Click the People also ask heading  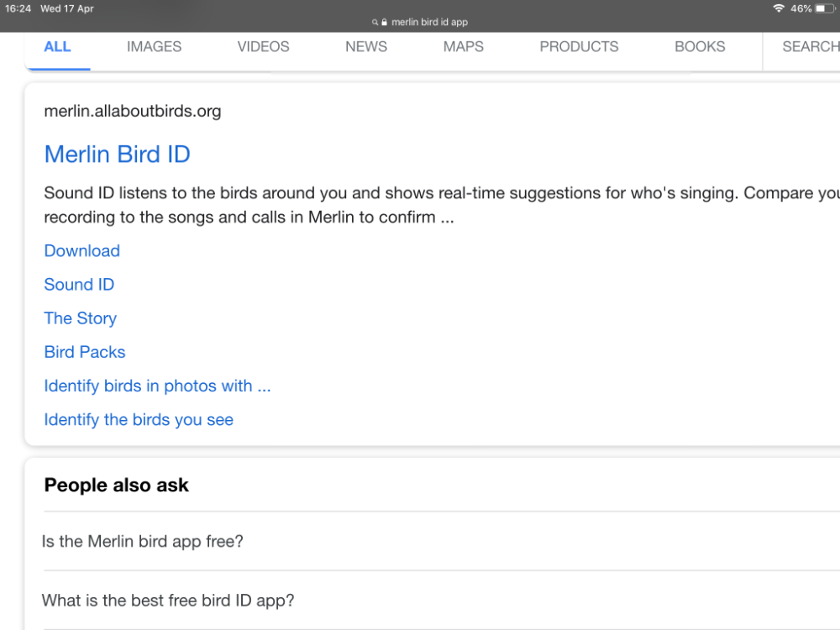116,485
